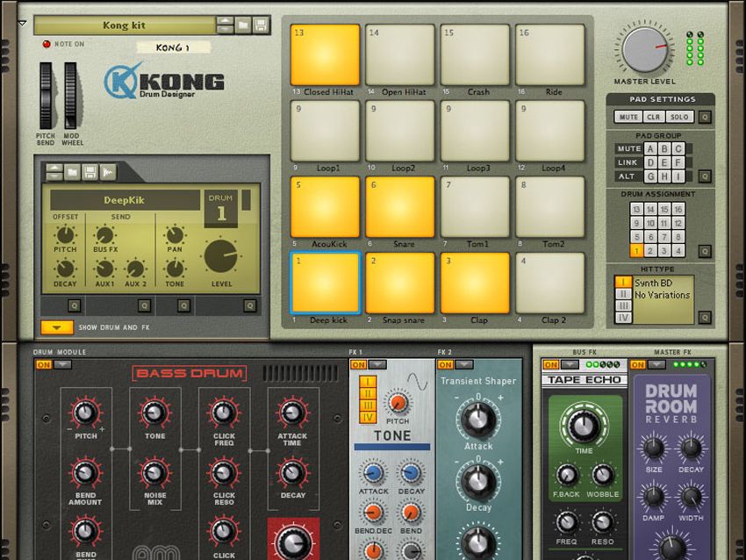This screenshot has height=560, width=746.
Task: Trigger pad 15 Crash
Action: 475,54
